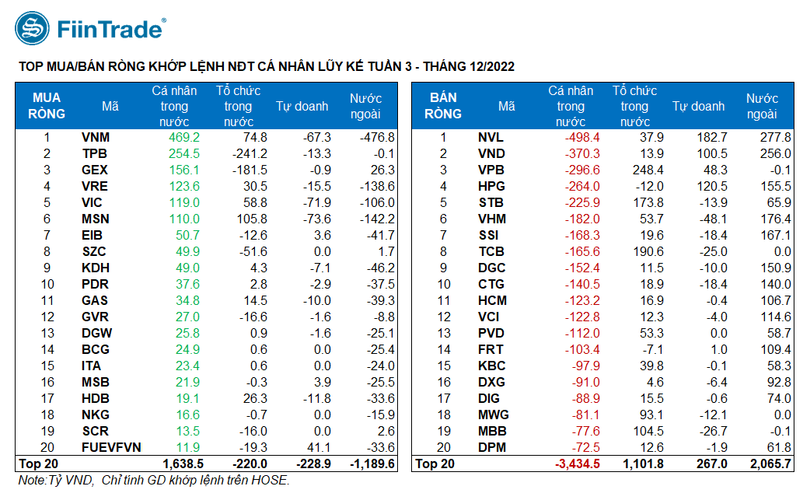The height and width of the screenshot is (501, 810).
Task: Click the FiinTrade brand name text
Action: (112, 30)
